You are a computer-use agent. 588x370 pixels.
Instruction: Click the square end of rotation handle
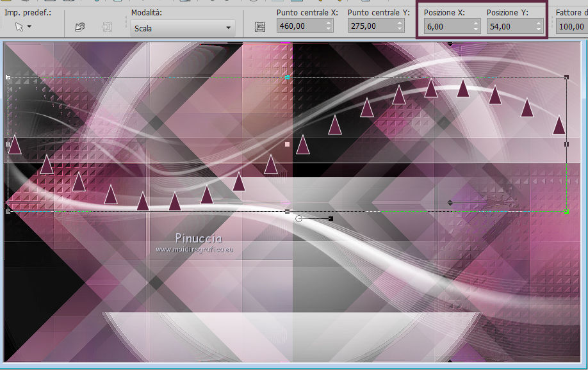331,218
